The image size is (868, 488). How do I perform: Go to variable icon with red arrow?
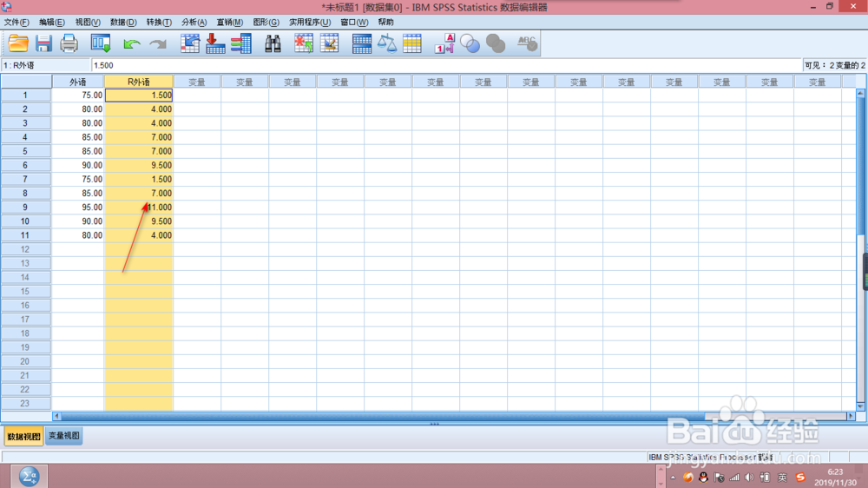(215, 43)
